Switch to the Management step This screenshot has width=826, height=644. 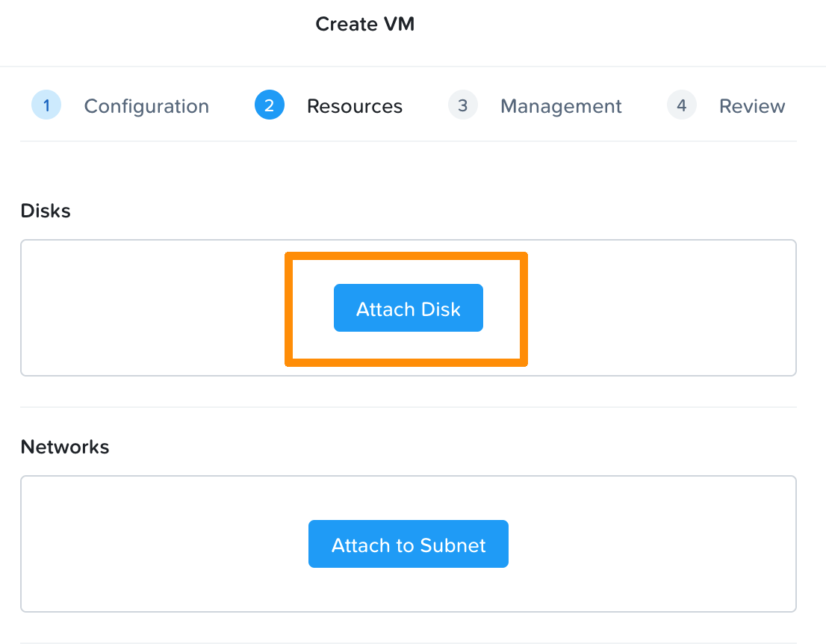pos(561,105)
